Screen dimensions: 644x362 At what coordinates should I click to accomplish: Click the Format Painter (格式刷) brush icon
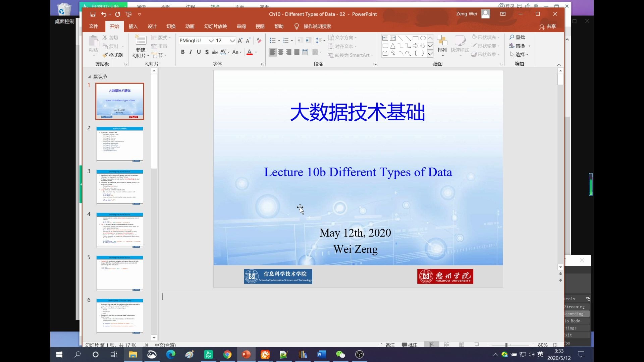105,55
